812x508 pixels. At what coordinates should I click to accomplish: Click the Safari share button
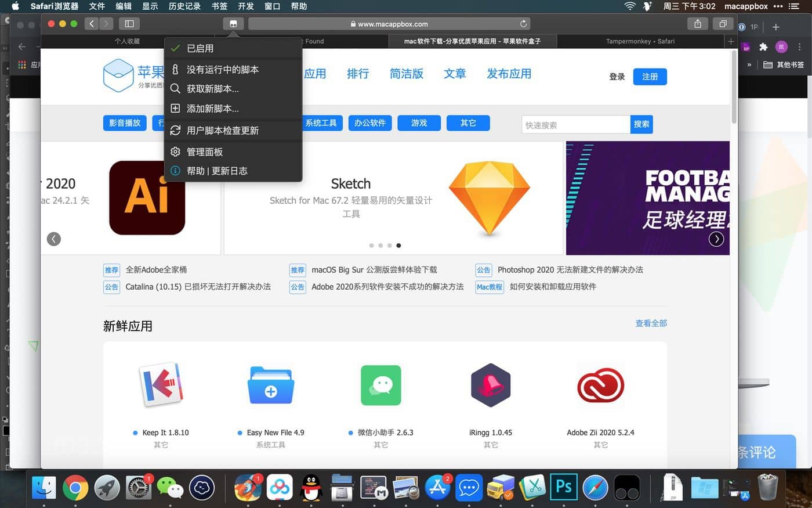[698, 24]
